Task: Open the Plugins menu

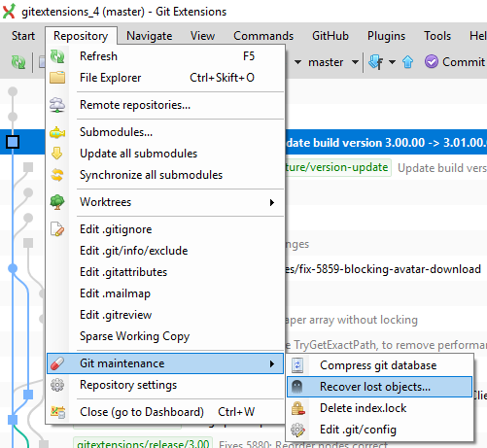Action: click(386, 36)
